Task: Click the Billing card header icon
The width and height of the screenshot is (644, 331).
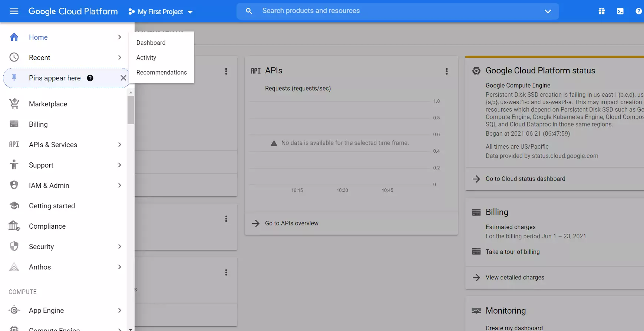Action: (476, 212)
